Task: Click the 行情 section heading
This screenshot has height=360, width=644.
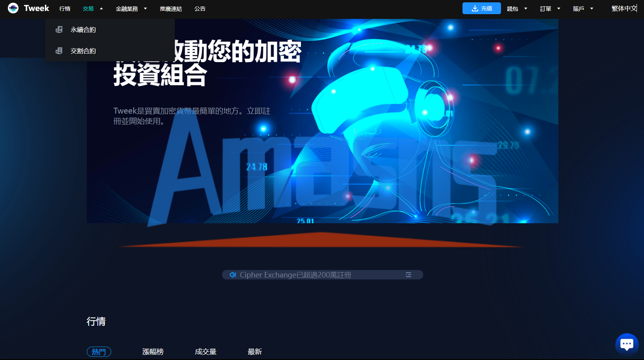Action: 96,321
